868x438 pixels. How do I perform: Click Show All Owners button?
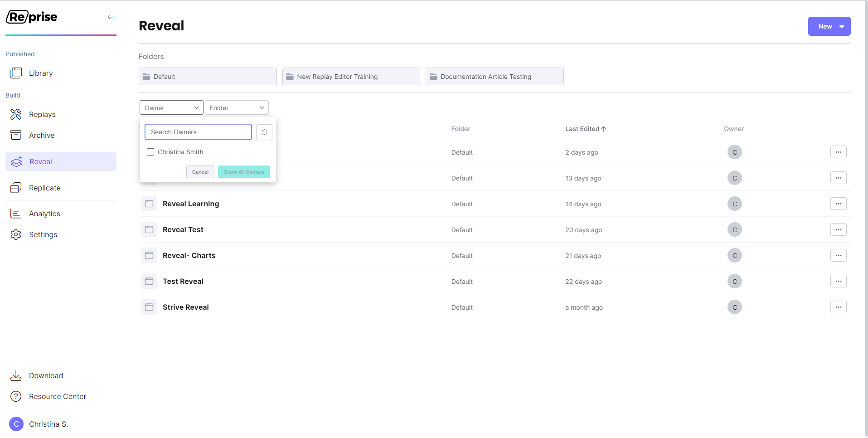[x=244, y=172]
